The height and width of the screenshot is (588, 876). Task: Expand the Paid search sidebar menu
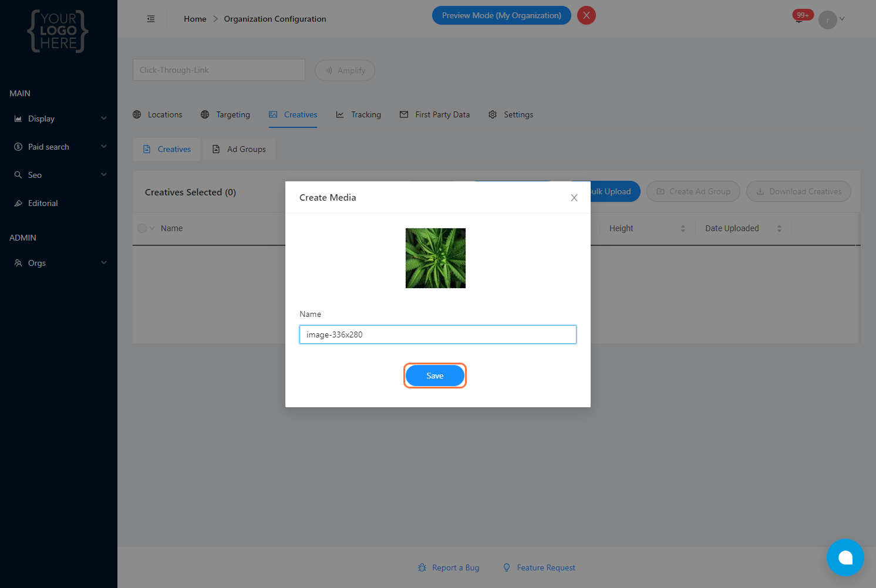click(59, 147)
